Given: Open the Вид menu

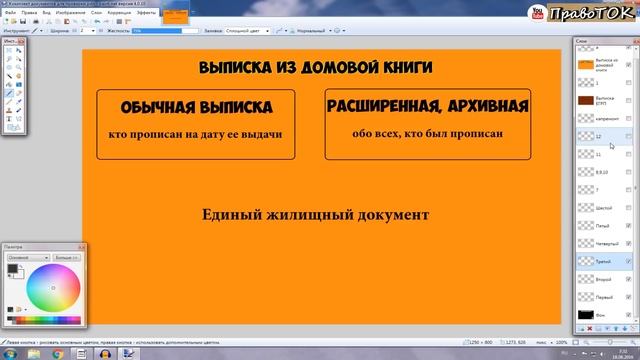Looking at the screenshot, I should coord(47,13).
